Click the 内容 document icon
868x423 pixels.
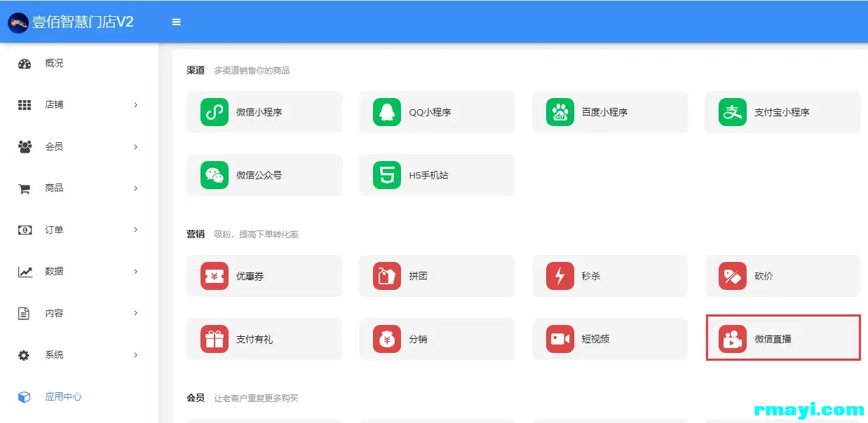coord(25,314)
